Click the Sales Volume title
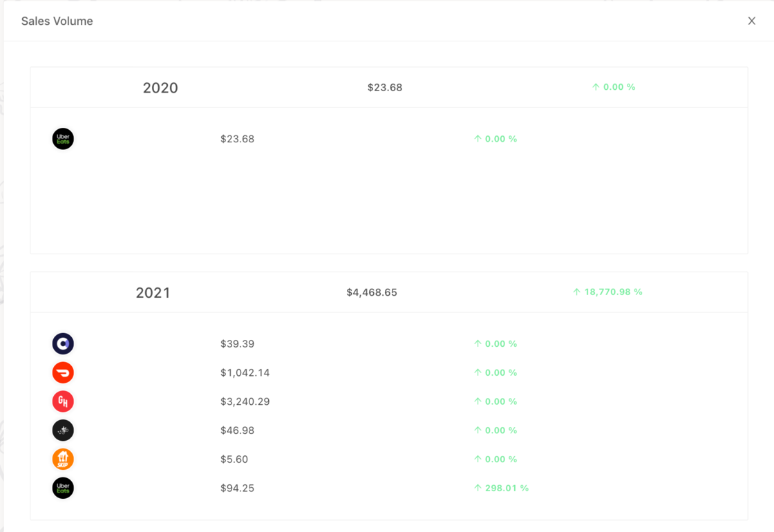 57,21
